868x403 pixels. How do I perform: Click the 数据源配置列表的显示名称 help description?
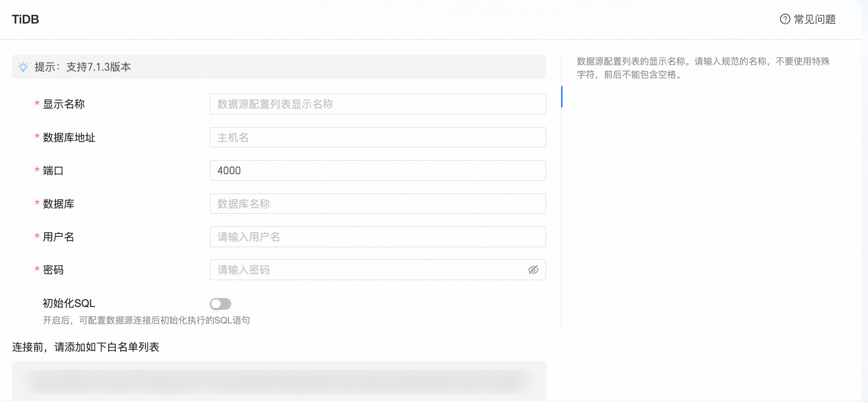pyautogui.click(x=703, y=68)
